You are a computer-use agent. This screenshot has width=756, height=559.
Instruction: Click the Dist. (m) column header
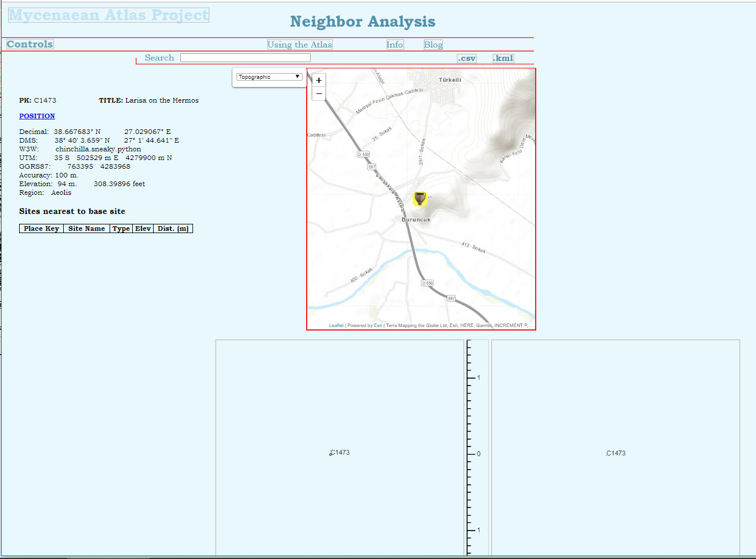tap(173, 228)
